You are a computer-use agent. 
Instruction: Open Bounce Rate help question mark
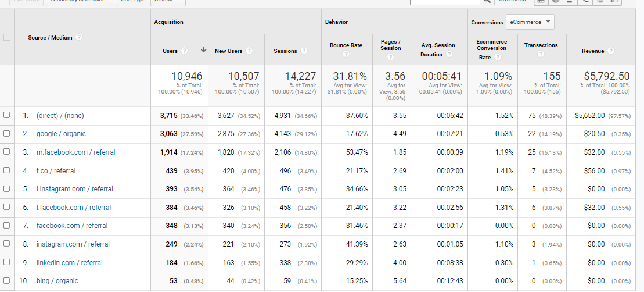(x=346, y=54)
